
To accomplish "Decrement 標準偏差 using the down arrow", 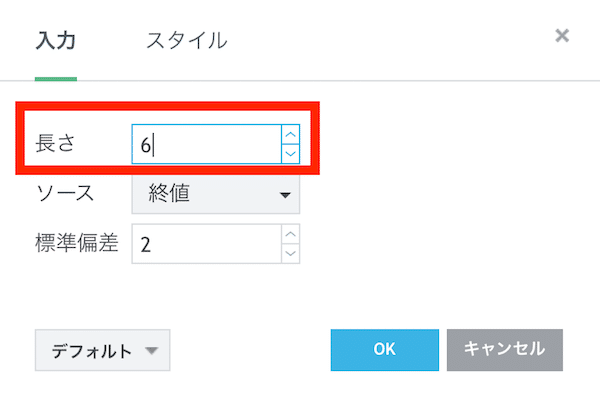I will point(290,253).
